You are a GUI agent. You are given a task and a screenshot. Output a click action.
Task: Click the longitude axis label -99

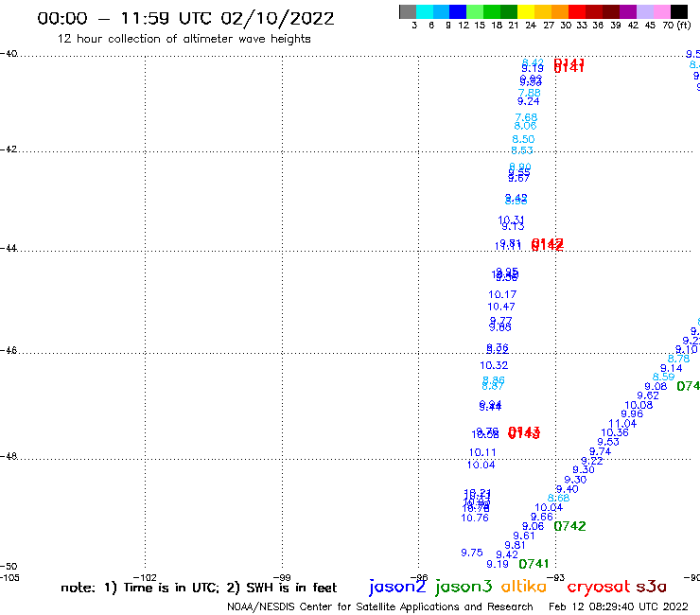282,578
